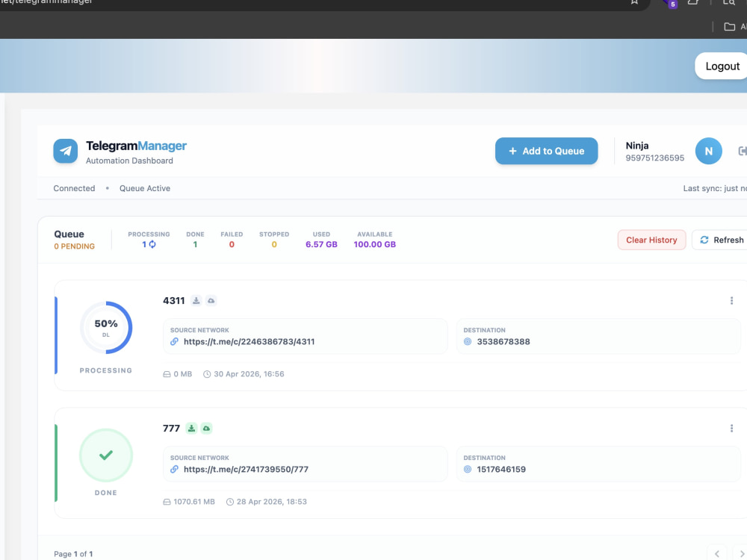
Task: Click the sign-out icon beside the avatar
Action: 743,151
